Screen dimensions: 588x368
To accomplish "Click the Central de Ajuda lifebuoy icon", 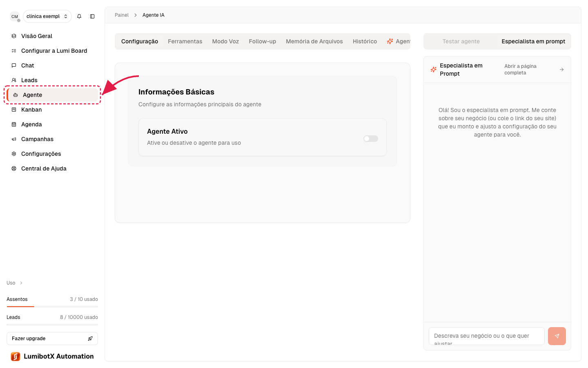I will pos(14,168).
